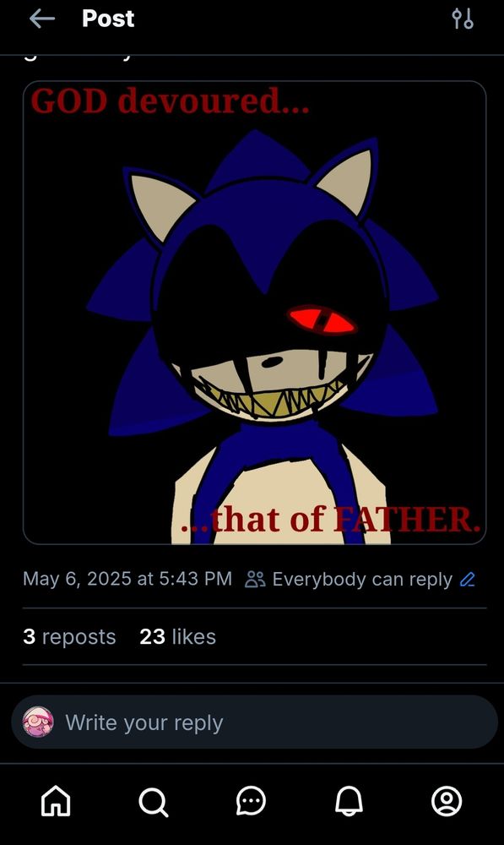Open Chat using the speech bubble icon
The image size is (504, 845).
tap(252, 803)
